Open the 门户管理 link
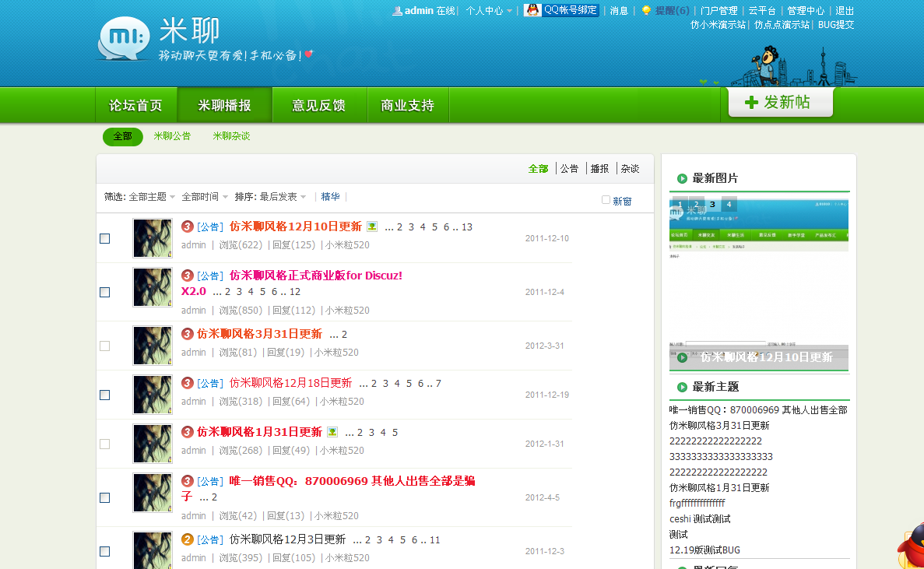Image resolution: width=924 pixels, height=569 pixels. coord(719,11)
